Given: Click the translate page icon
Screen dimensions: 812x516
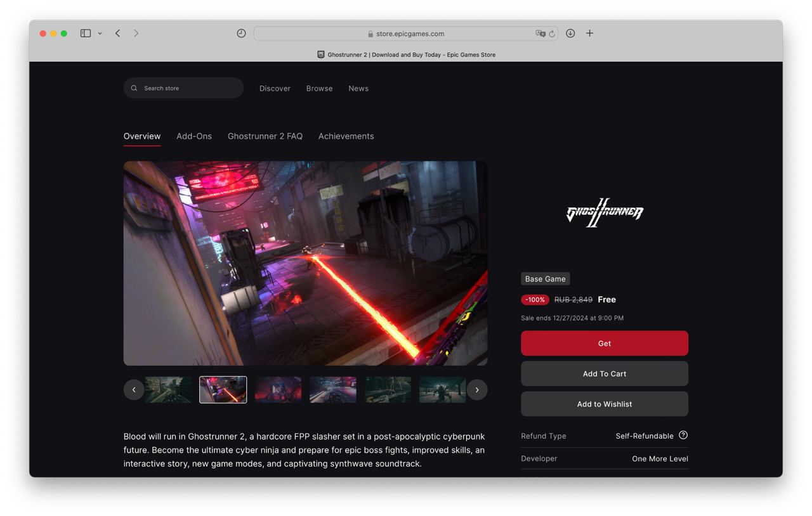Looking at the screenshot, I should coord(540,34).
